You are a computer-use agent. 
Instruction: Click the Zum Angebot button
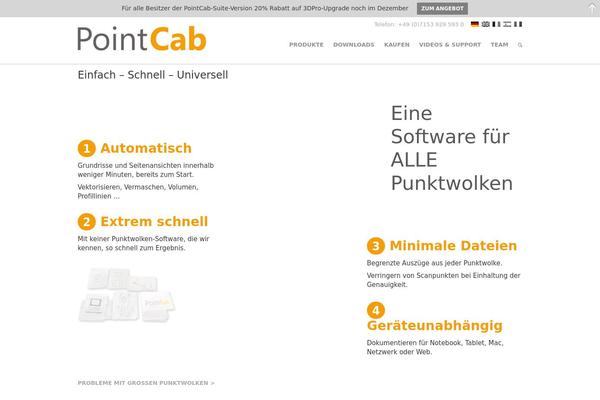tap(442, 8)
